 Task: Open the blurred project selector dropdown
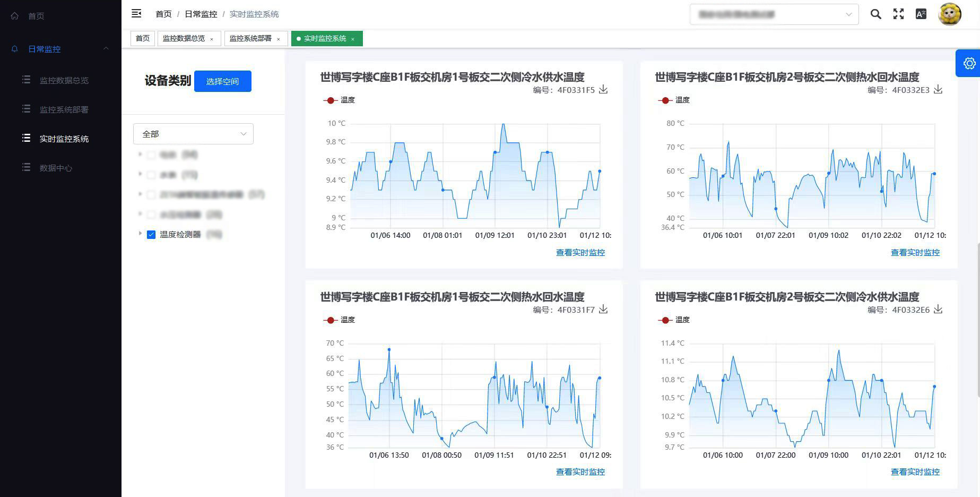[x=774, y=14]
